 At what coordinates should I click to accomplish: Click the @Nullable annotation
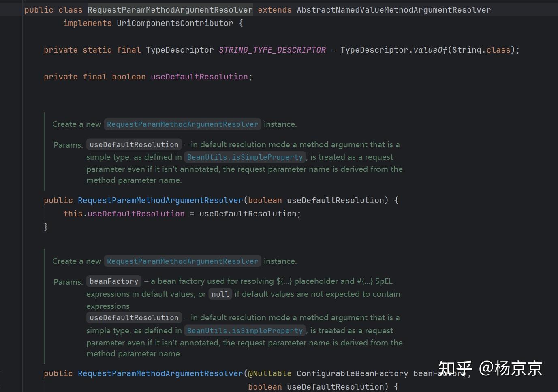(269, 373)
